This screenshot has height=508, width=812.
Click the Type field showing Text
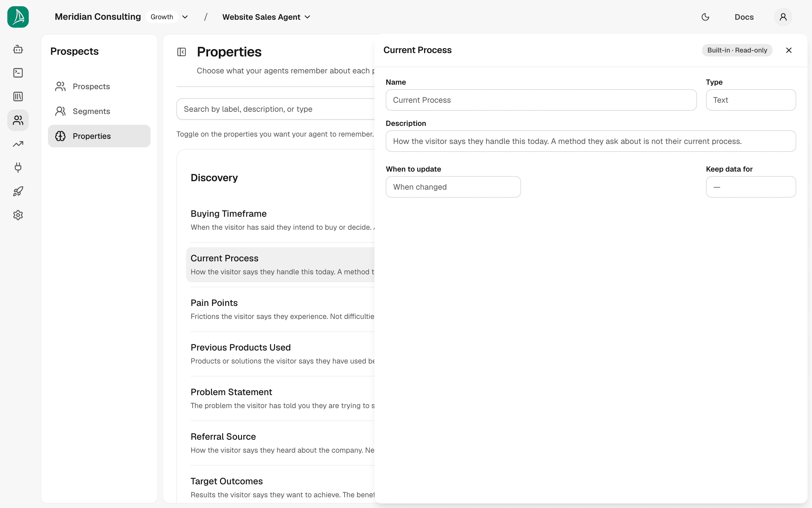tap(751, 100)
